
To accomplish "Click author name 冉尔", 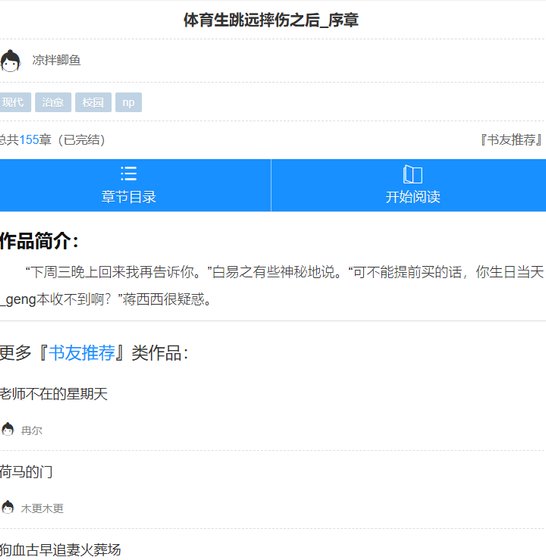I will [x=31, y=430].
